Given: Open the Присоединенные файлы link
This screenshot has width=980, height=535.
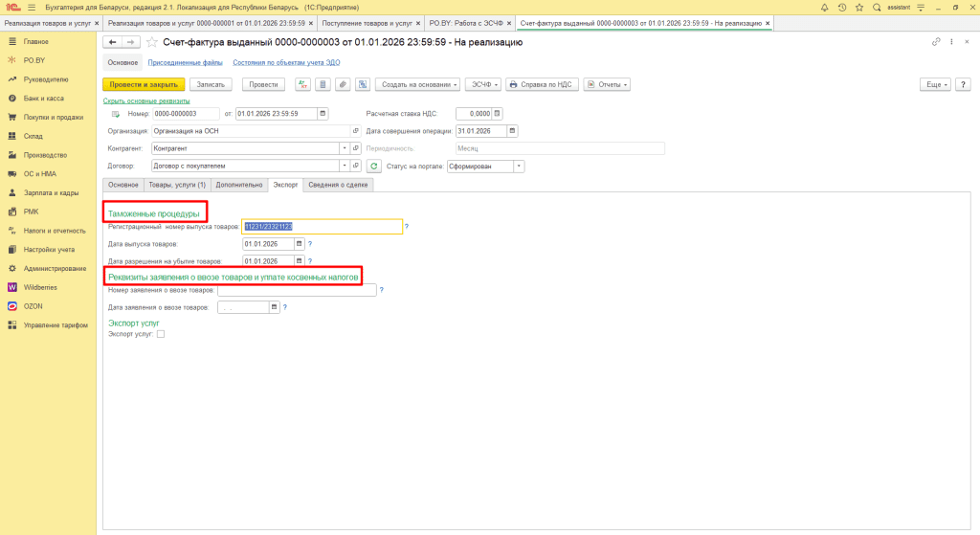Looking at the screenshot, I should tap(186, 62).
